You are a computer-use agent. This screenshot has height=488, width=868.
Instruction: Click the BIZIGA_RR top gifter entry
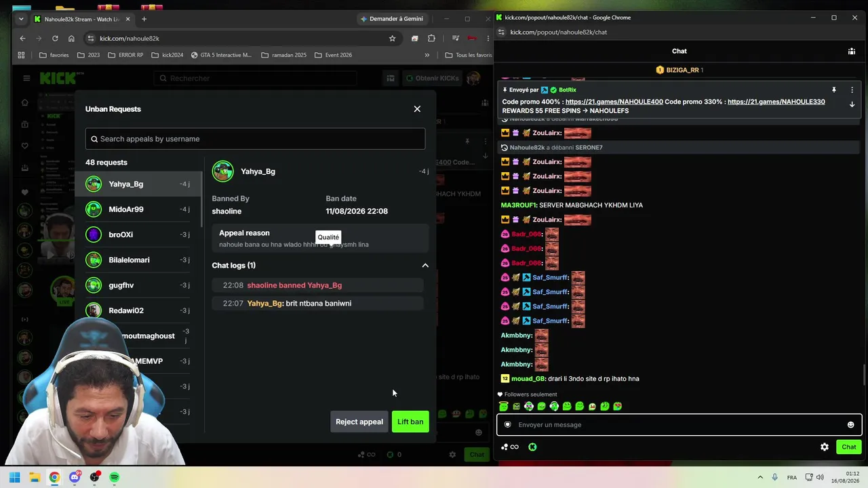click(x=679, y=70)
